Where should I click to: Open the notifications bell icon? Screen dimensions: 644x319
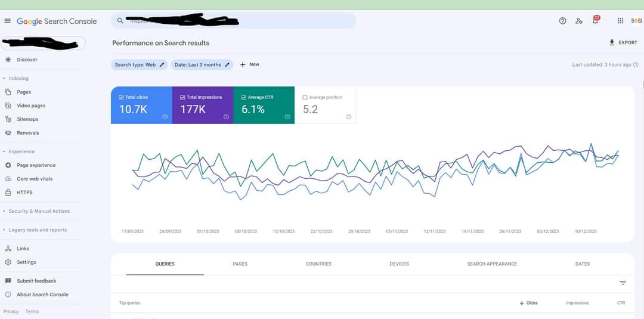[595, 21]
